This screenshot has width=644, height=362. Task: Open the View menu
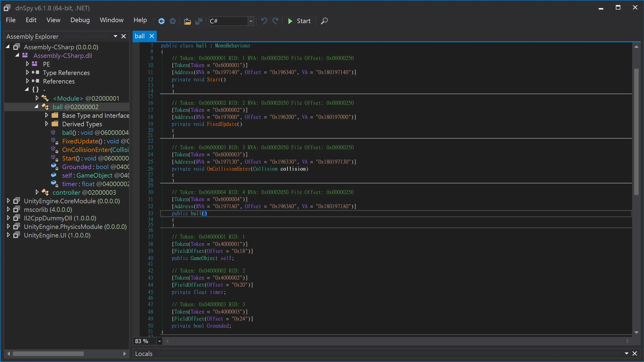click(x=53, y=20)
